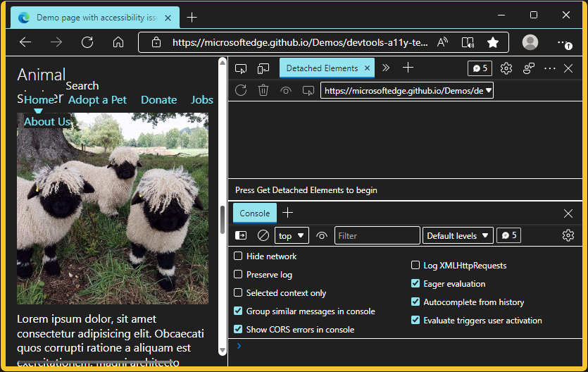The width and height of the screenshot is (588, 372).
Task: Show the console sidebar
Action: (241, 235)
